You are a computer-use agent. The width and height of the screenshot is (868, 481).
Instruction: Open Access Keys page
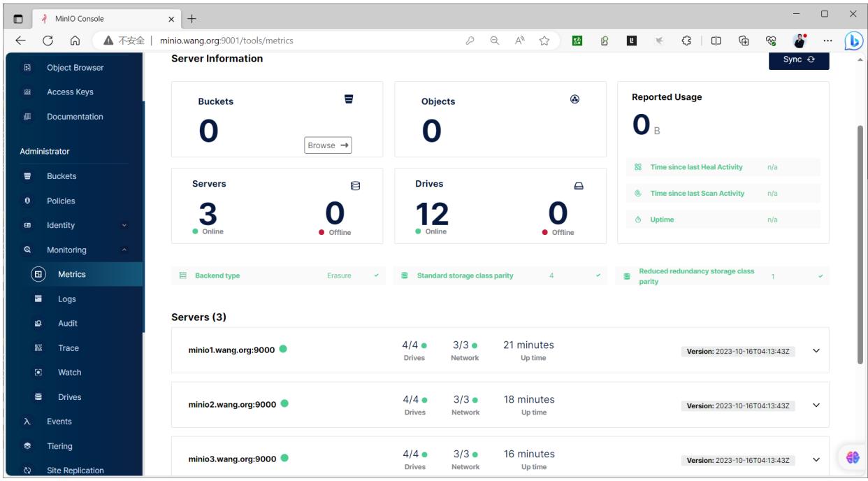click(71, 92)
